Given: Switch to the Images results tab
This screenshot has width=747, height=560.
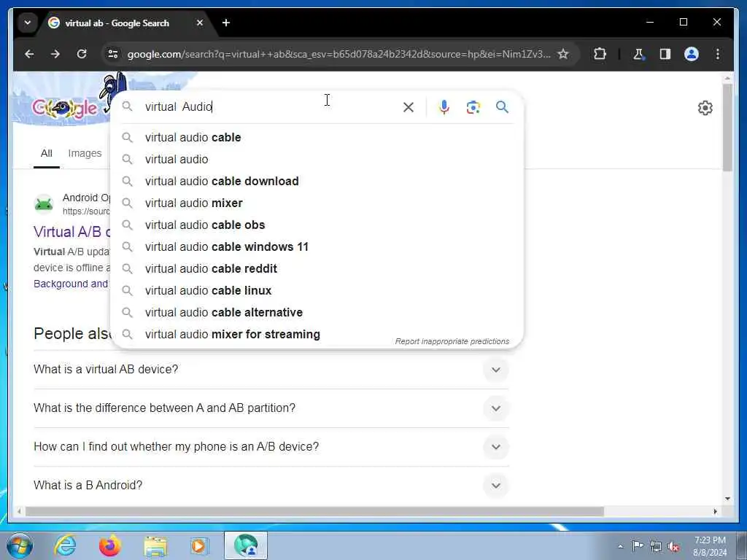Looking at the screenshot, I should click(x=85, y=153).
